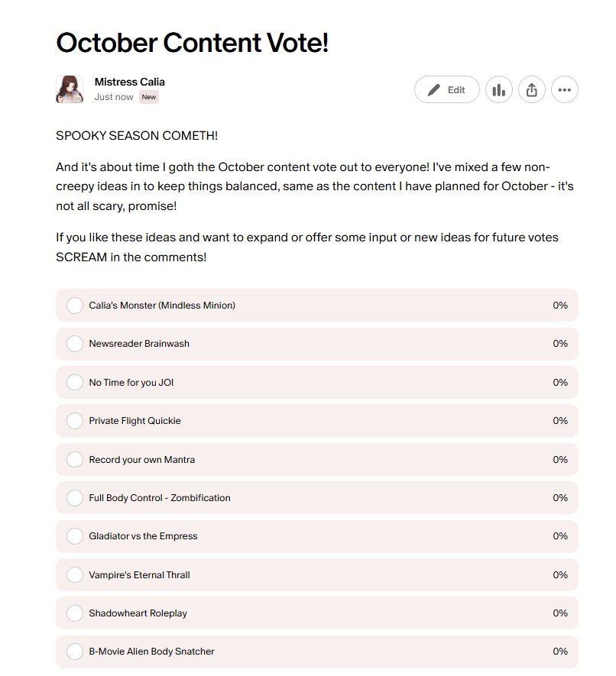Choose Vampire's Eternal Thrall option
Screen dimensions: 616x676
(75, 575)
